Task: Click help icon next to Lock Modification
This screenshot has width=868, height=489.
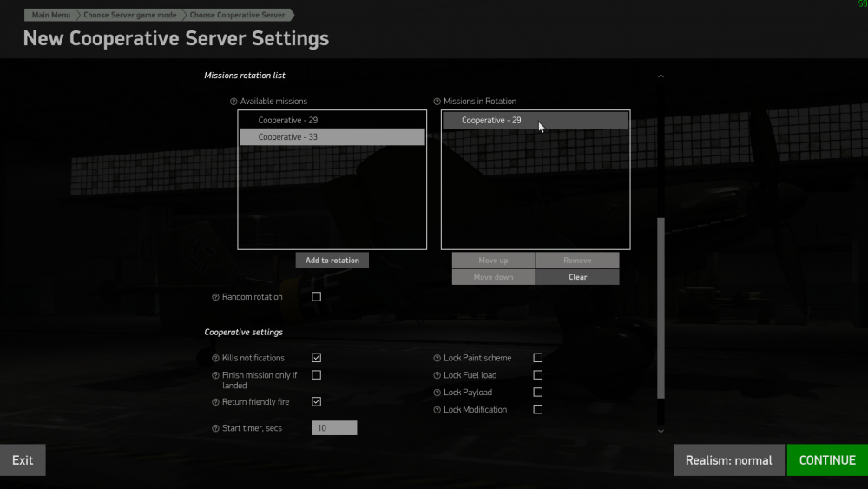Action: tap(437, 410)
